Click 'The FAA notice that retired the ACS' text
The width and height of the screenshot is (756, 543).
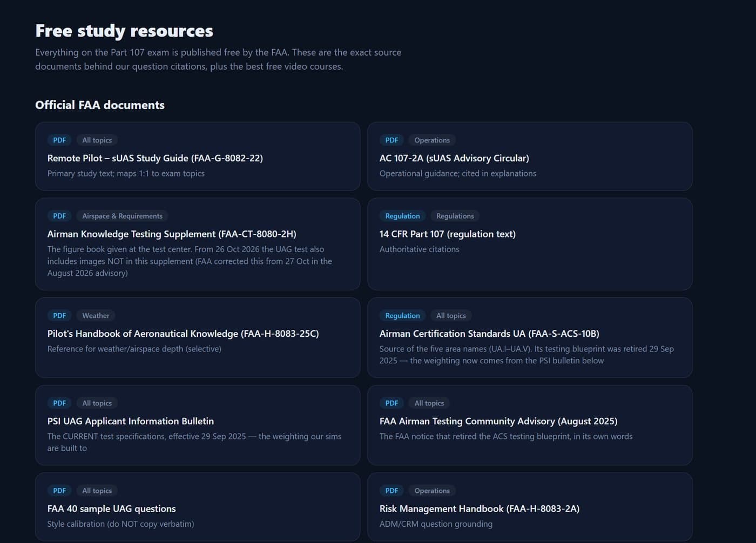pyautogui.click(x=506, y=436)
